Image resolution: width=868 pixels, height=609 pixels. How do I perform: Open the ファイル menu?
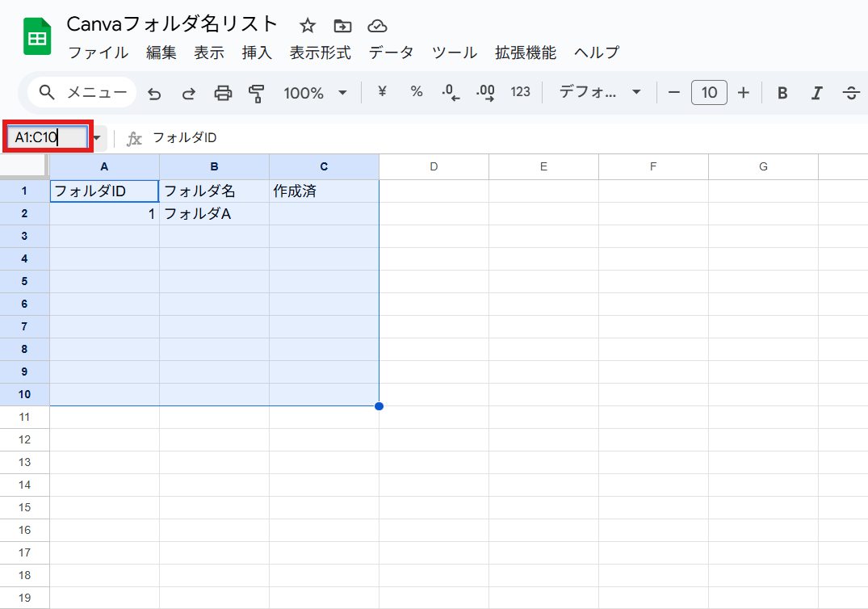pyautogui.click(x=99, y=52)
